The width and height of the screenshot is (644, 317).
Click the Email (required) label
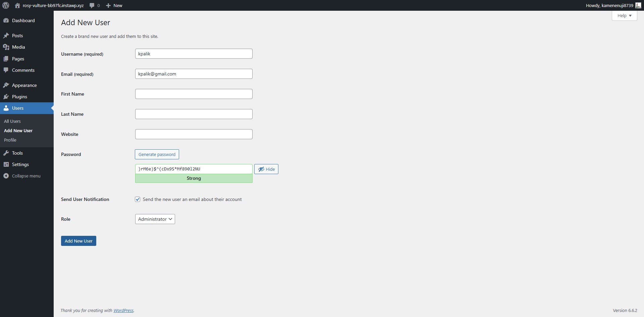point(77,74)
